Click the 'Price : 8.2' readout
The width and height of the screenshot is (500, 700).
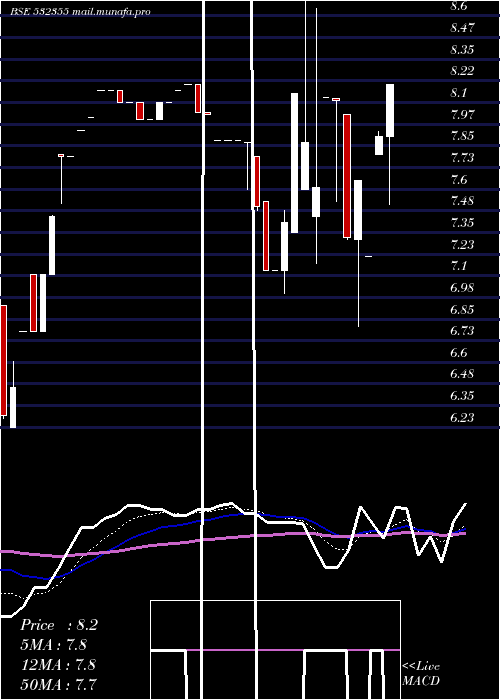[x=59, y=625]
